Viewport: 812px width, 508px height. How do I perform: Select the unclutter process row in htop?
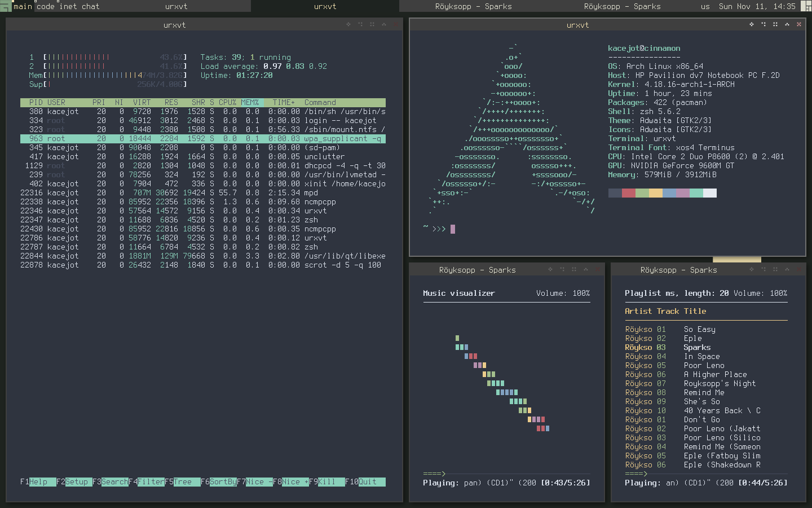[x=203, y=156]
